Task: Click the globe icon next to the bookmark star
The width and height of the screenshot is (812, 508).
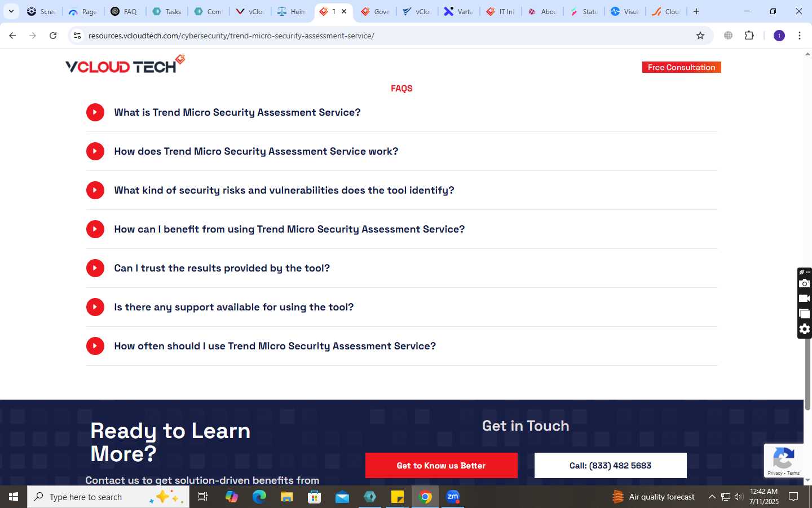Action: (729, 36)
